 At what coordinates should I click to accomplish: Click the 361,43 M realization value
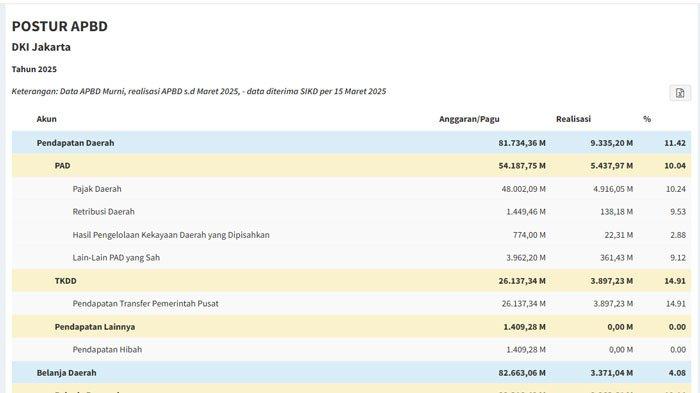(617, 258)
